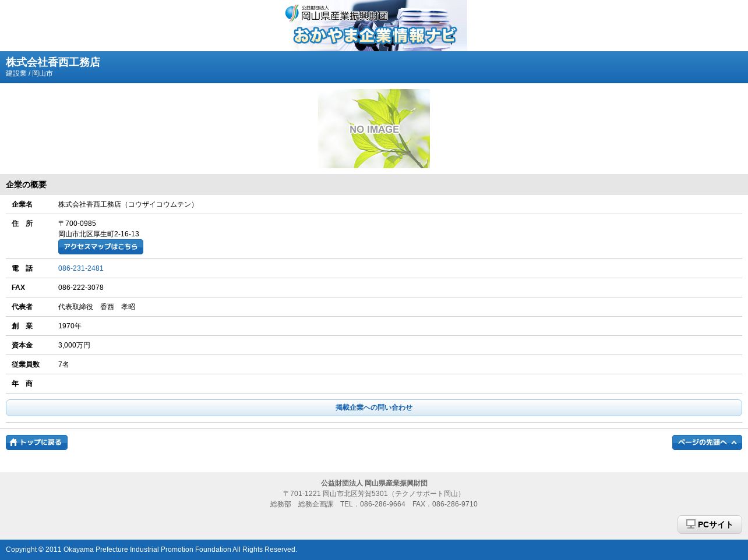Image resolution: width=748 pixels, height=560 pixels.
Task: Click the NO IMAGE placeholder picture
Action: tap(374, 129)
